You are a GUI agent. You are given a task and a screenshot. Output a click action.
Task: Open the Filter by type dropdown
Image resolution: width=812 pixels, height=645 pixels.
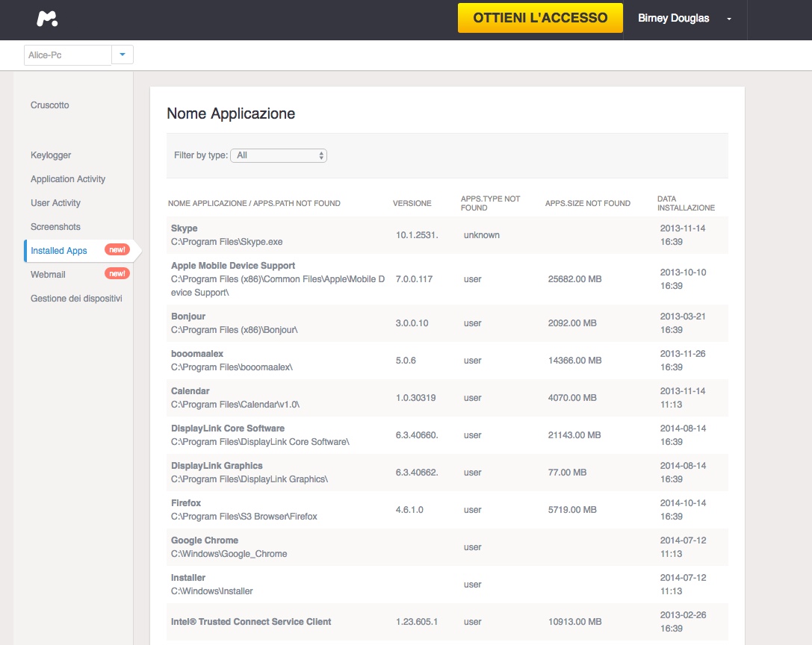coord(279,155)
